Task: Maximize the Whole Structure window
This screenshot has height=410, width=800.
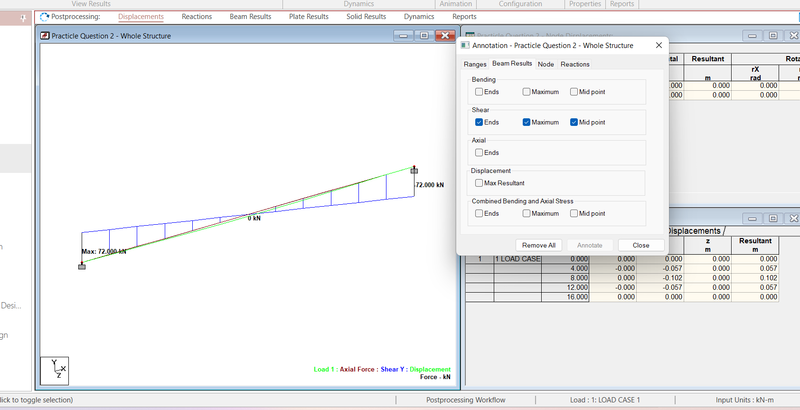Action: pos(424,36)
